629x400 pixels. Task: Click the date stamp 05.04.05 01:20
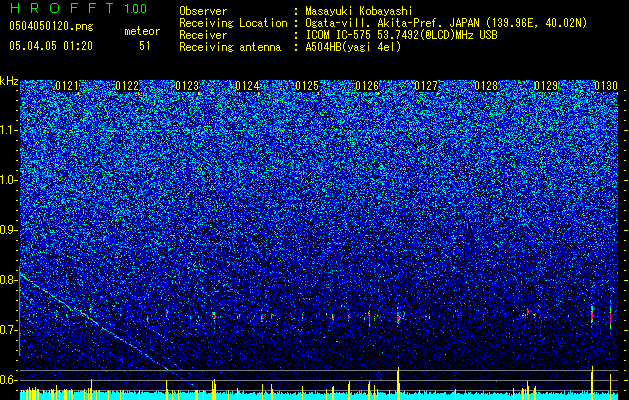click(51, 46)
